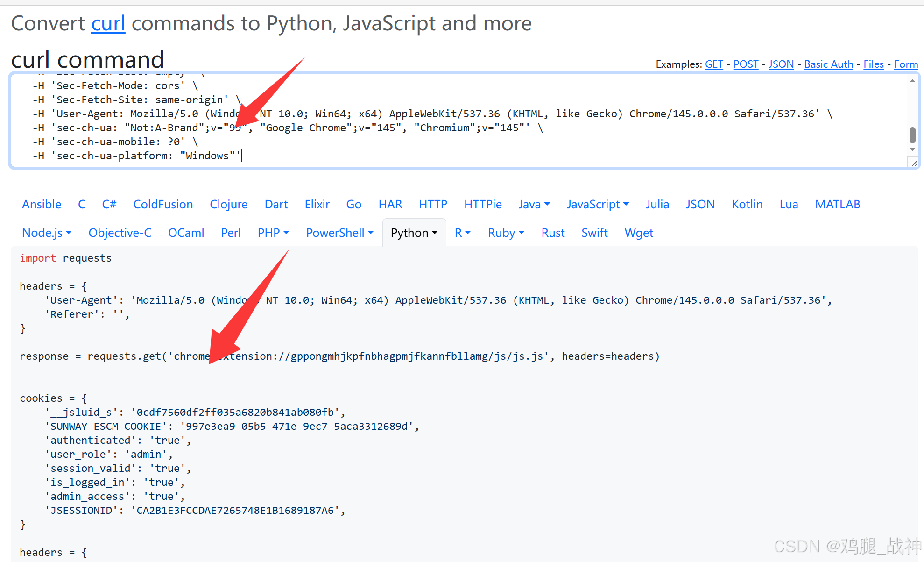Viewport: 924px width, 562px height.
Task: Load the Basic Auth example
Action: tap(828, 64)
